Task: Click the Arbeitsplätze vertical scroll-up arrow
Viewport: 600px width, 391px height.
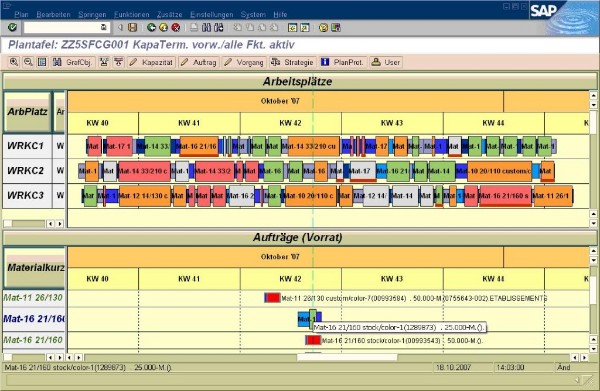Action: pos(593,95)
